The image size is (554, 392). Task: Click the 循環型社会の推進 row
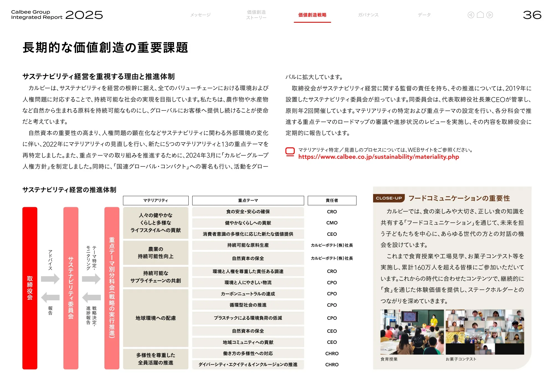tap(248, 305)
